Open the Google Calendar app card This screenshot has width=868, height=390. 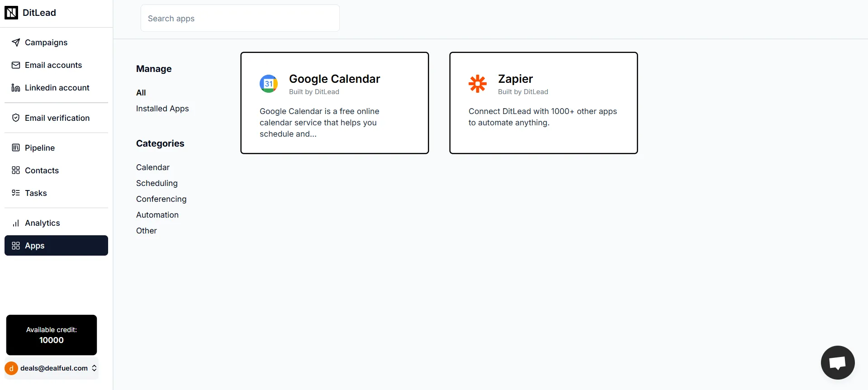[x=335, y=103]
